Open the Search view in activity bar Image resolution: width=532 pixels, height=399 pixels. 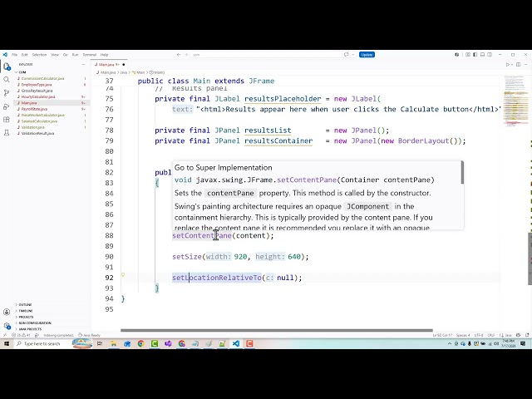(x=7, y=80)
